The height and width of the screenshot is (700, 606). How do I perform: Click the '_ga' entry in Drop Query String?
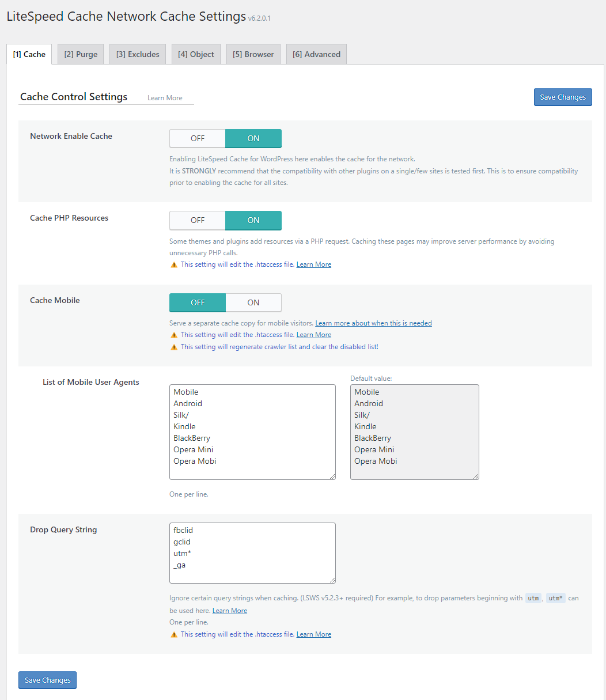coord(179,565)
